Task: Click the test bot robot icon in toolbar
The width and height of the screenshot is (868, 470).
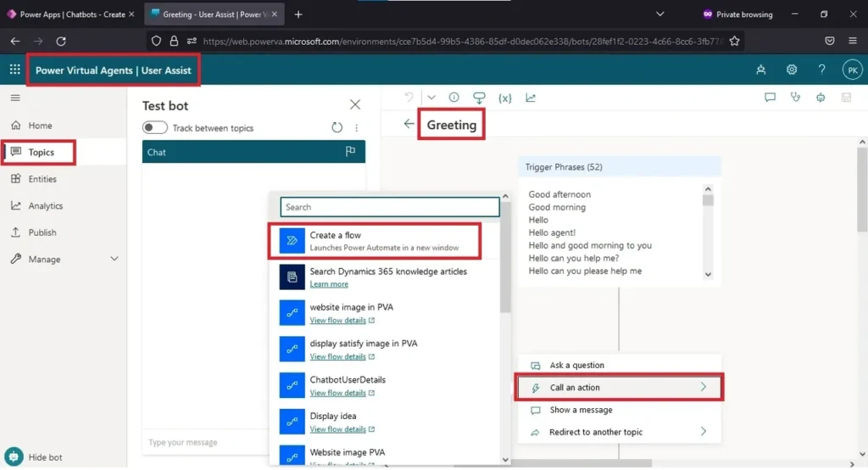Action: (x=821, y=98)
